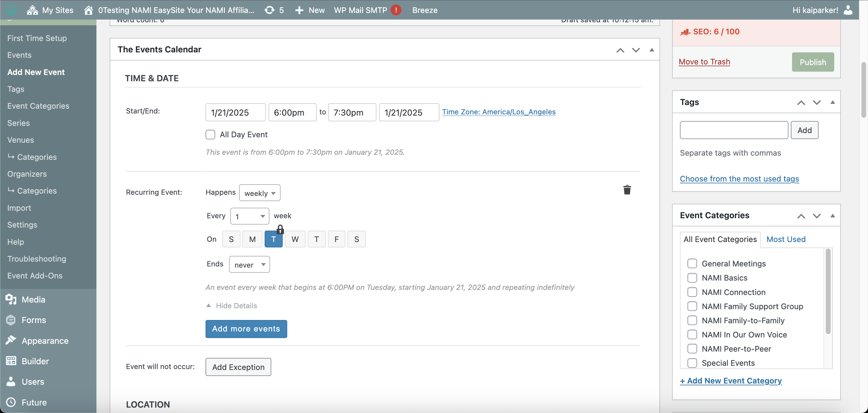Click the My Sites network icon
The width and height of the screenshot is (868, 413).
coord(32,10)
